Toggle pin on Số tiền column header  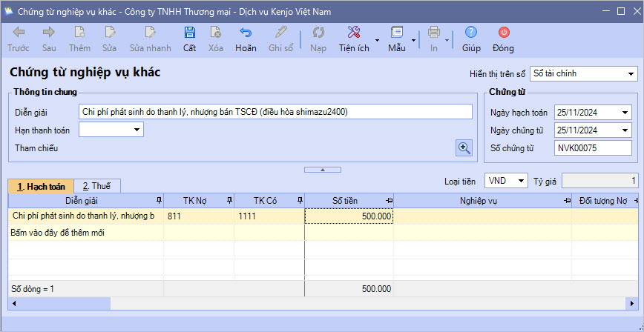coord(388,201)
